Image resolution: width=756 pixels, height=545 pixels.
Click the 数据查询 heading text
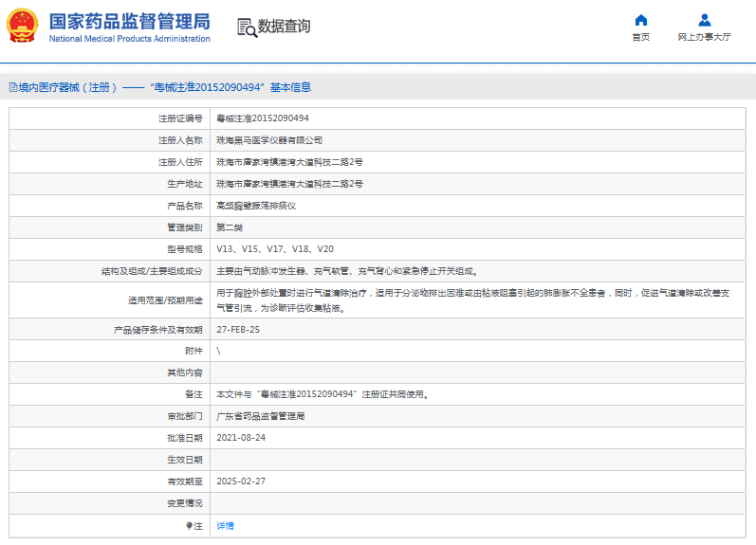click(284, 27)
